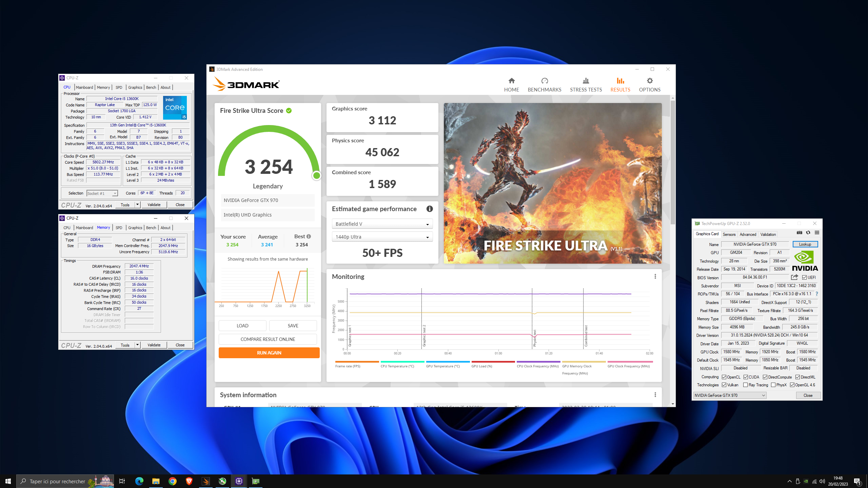The image size is (868, 488).
Task: Switch to SPD tab in bottom CPU-Z window
Action: click(x=119, y=228)
